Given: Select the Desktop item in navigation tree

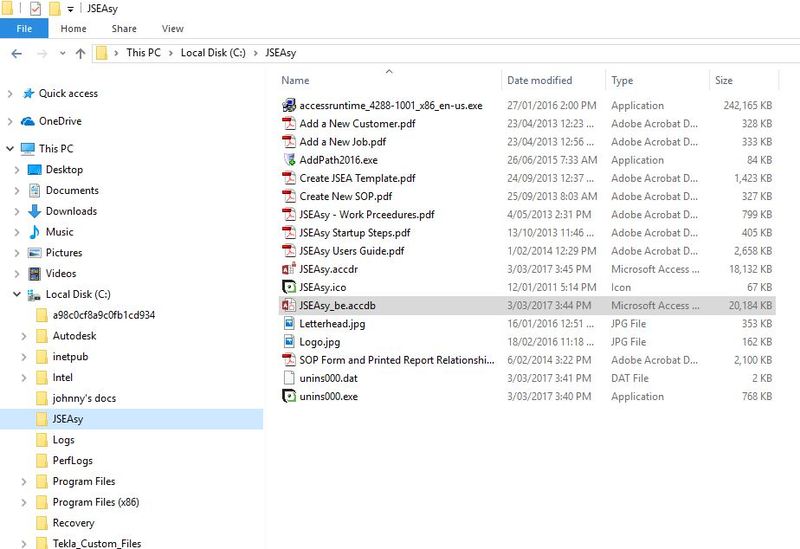Looking at the screenshot, I should pyautogui.click(x=64, y=170).
